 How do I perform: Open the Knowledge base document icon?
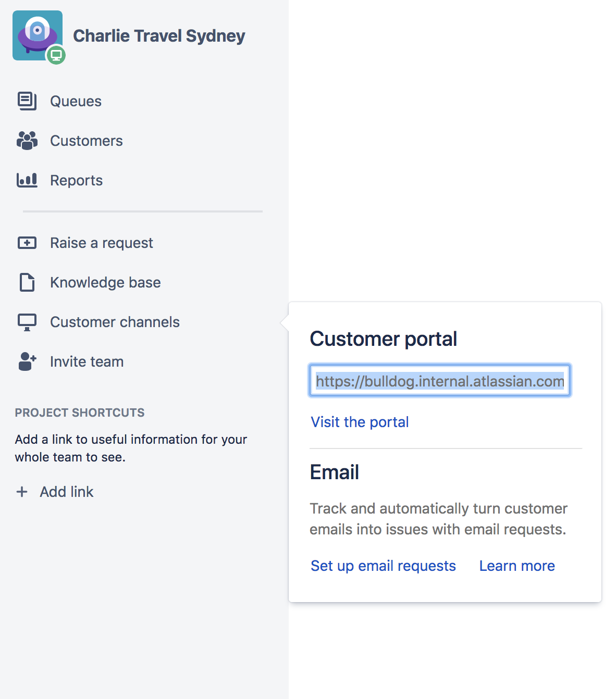26,282
